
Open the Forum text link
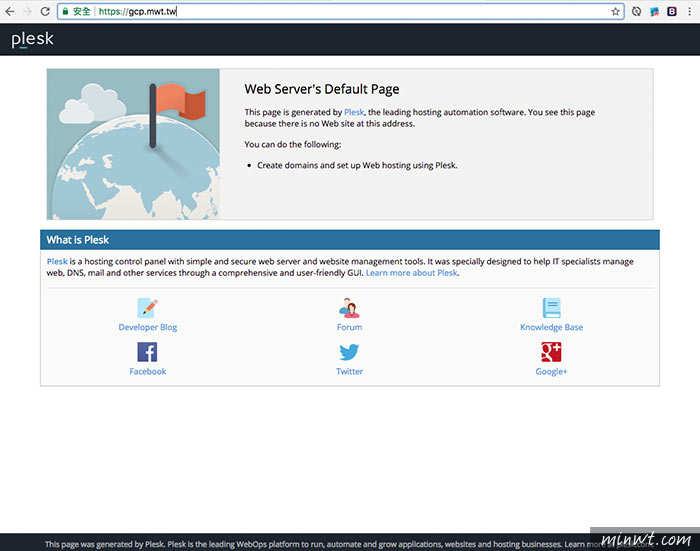click(350, 327)
